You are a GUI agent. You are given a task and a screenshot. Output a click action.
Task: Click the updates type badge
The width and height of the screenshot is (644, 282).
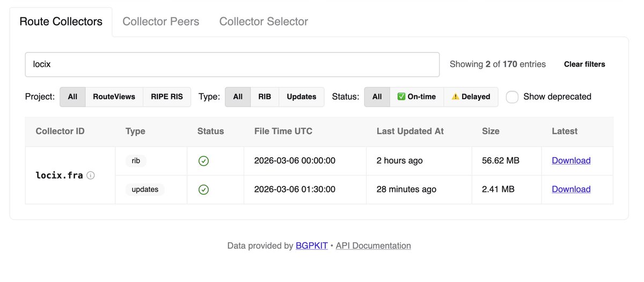point(145,189)
